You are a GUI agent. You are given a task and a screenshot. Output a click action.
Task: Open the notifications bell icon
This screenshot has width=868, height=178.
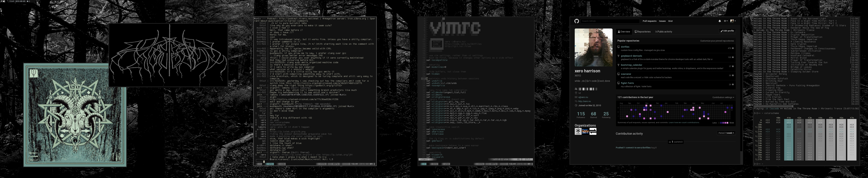[x=720, y=21]
